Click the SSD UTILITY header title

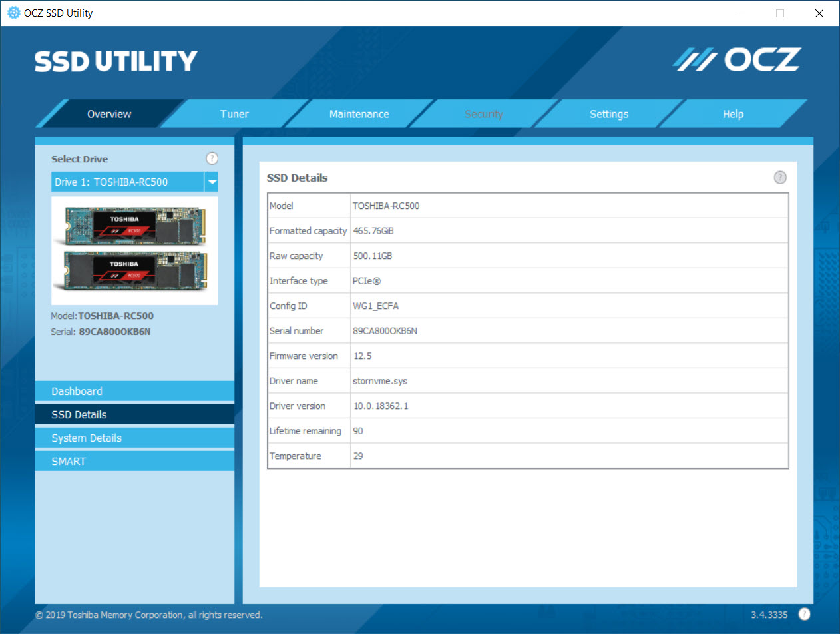pyautogui.click(x=116, y=61)
